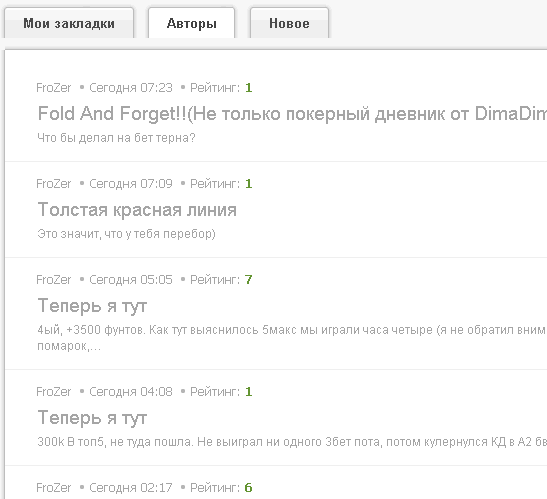Screen dimensions: 547x499
Task: Click the rating value 6
Action: pos(248,487)
